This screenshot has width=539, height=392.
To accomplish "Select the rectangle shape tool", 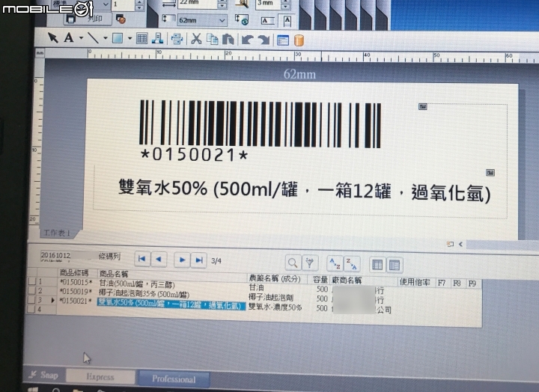I will click(118, 38).
